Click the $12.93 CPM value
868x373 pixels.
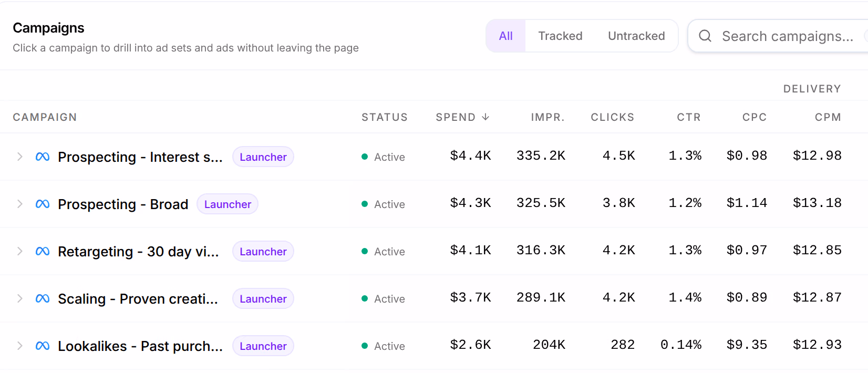(x=817, y=345)
